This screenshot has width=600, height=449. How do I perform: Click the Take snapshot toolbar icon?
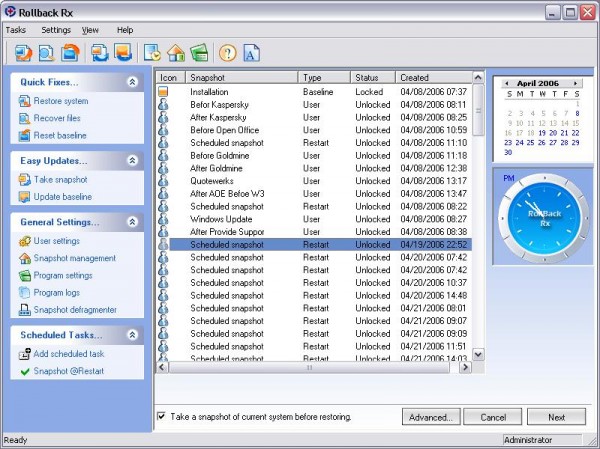(x=101, y=53)
